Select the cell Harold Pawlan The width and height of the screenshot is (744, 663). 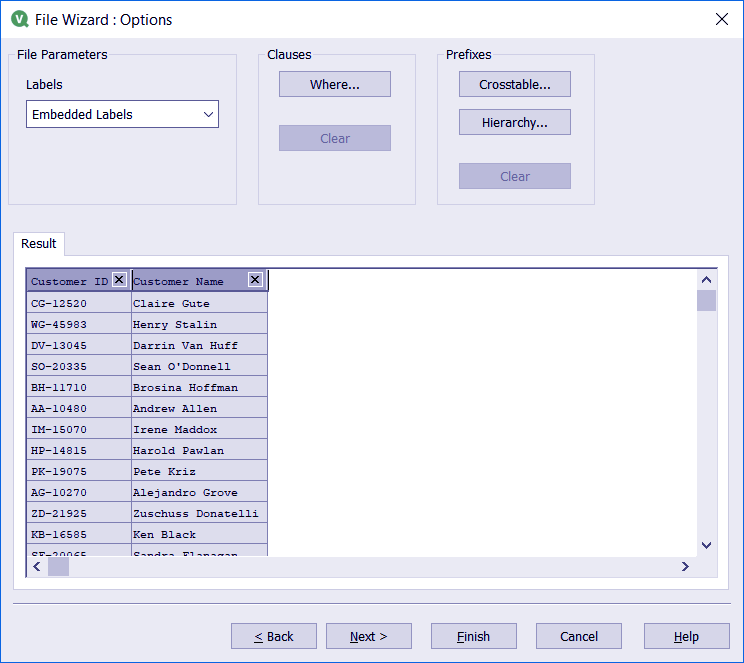200,450
